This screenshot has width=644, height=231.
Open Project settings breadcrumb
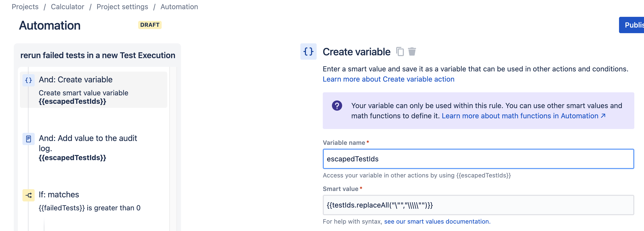click(122, 7)
